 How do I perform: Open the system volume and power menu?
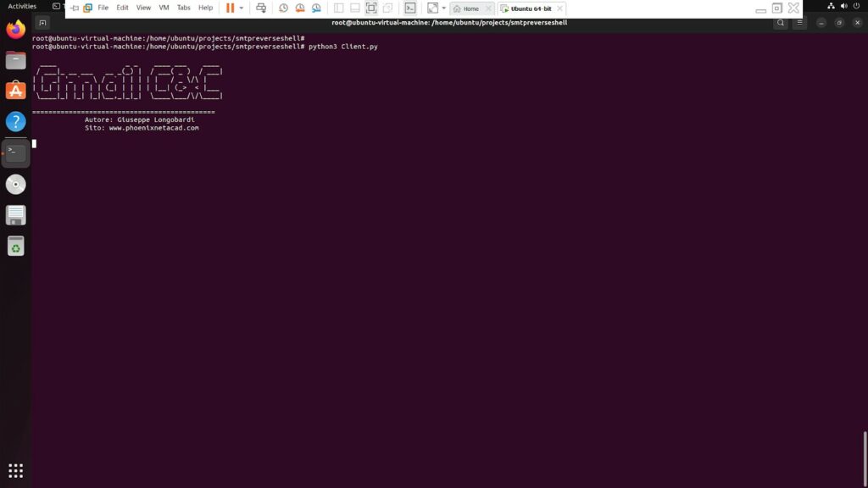[x=849, y=6]
